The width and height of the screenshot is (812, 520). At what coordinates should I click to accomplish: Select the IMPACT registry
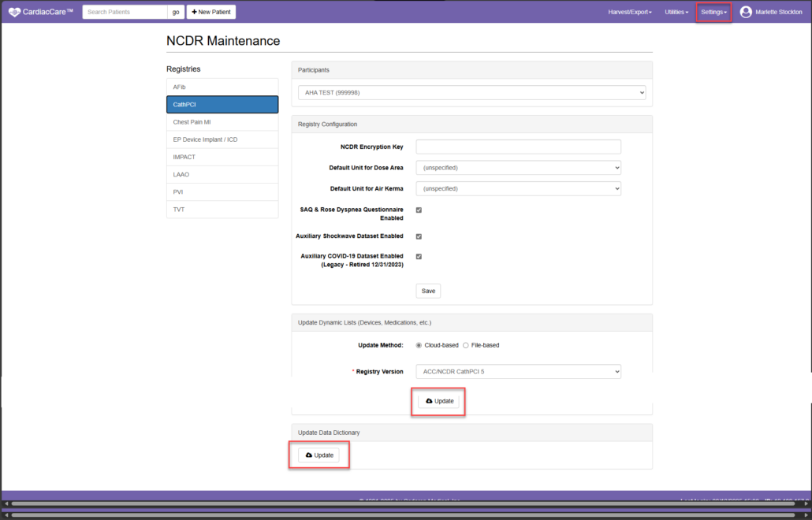point(222,157)
